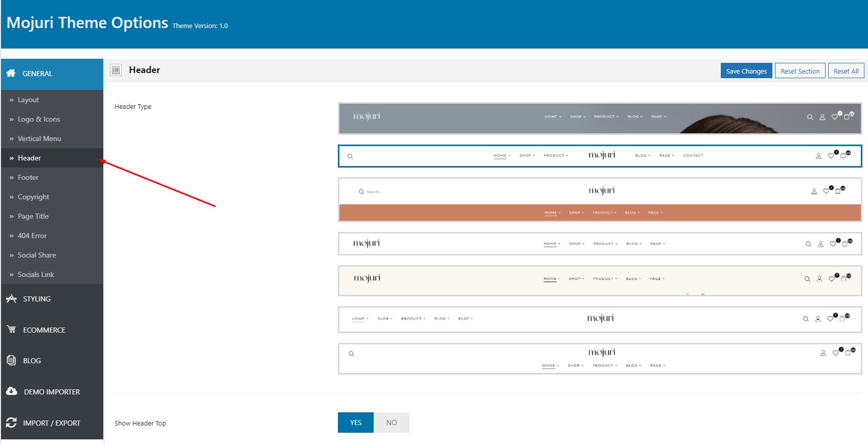Choose the gray background header layout thumbnail

pos(600,119)
